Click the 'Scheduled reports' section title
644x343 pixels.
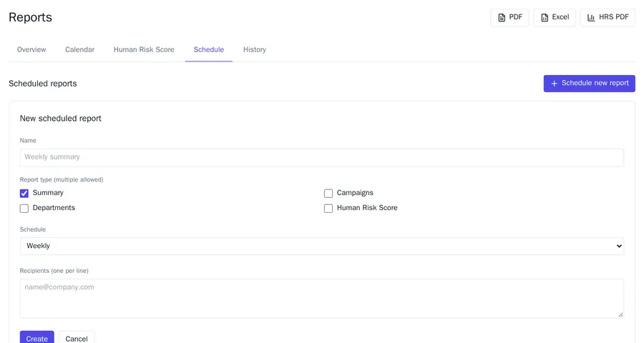(x=43, y=84)
